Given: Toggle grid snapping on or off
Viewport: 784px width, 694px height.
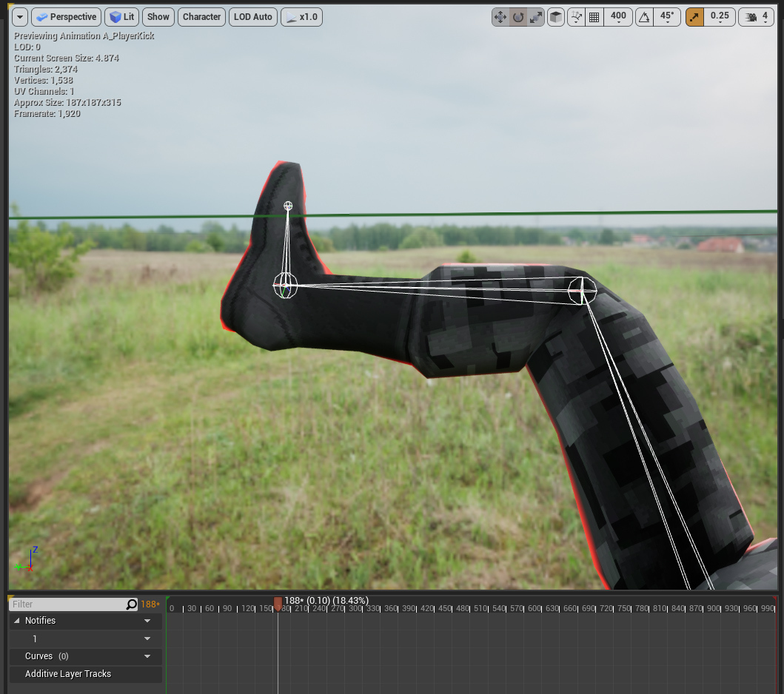Looking at the screenshot, I should point(594,17).
